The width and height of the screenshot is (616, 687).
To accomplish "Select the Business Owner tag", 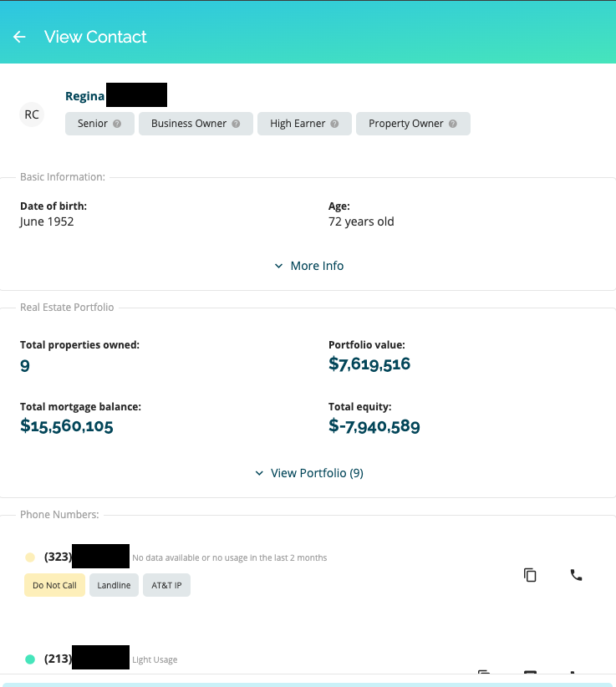I will [x=196, y=124].
